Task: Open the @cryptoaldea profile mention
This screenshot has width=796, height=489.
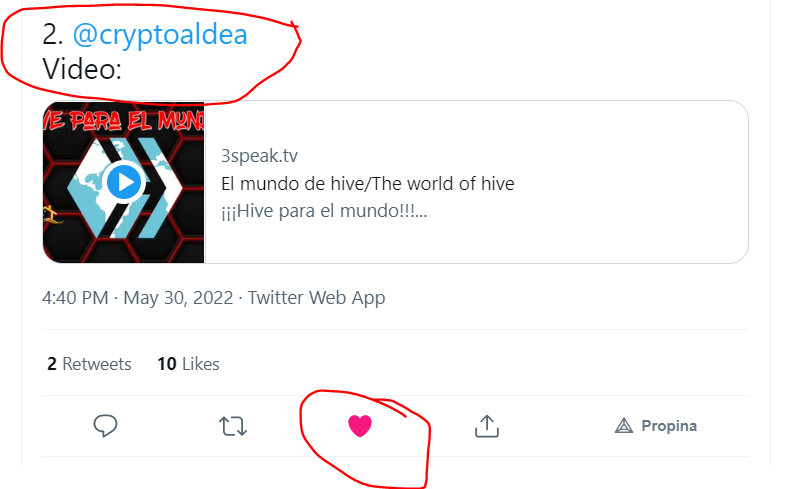Action: pos(160,35)
